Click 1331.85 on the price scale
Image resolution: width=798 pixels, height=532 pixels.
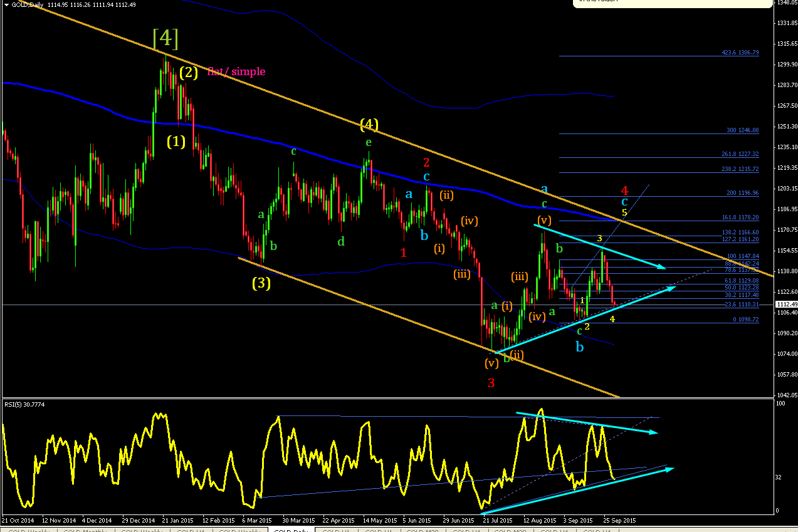(786, 24)
